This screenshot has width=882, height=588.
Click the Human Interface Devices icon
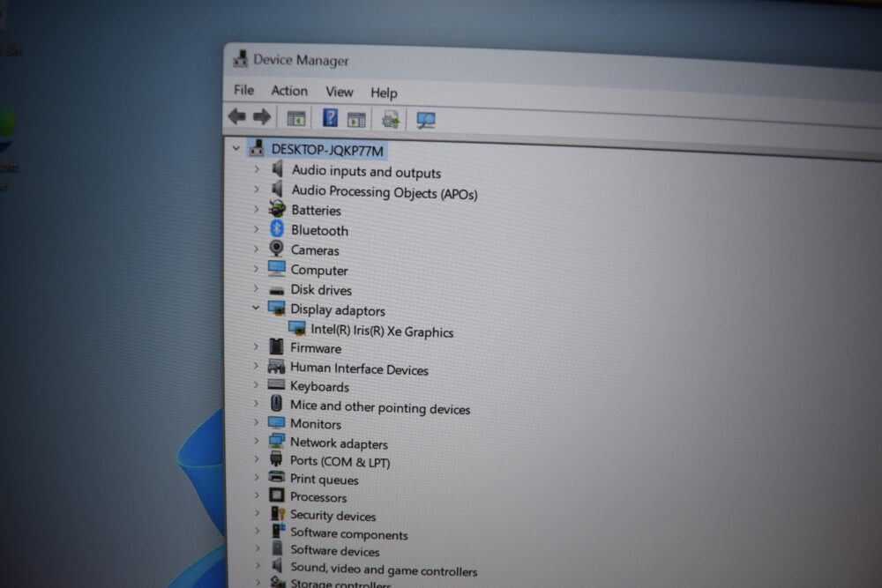pyautogui.click(x=276, y=367)
